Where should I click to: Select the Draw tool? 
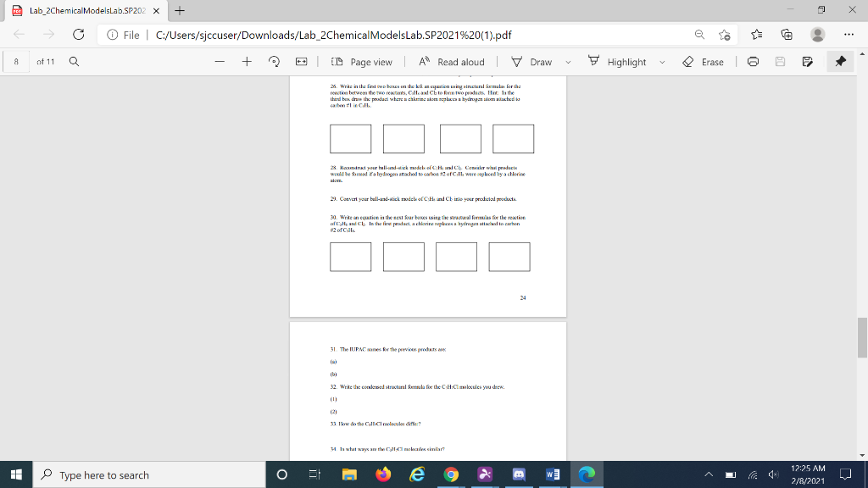(x=531, y=61)
